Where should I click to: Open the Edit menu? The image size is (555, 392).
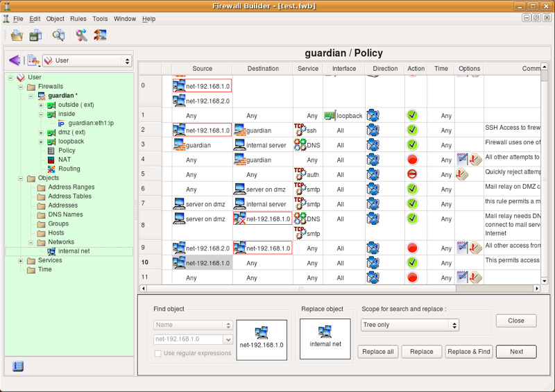(35, 19)
